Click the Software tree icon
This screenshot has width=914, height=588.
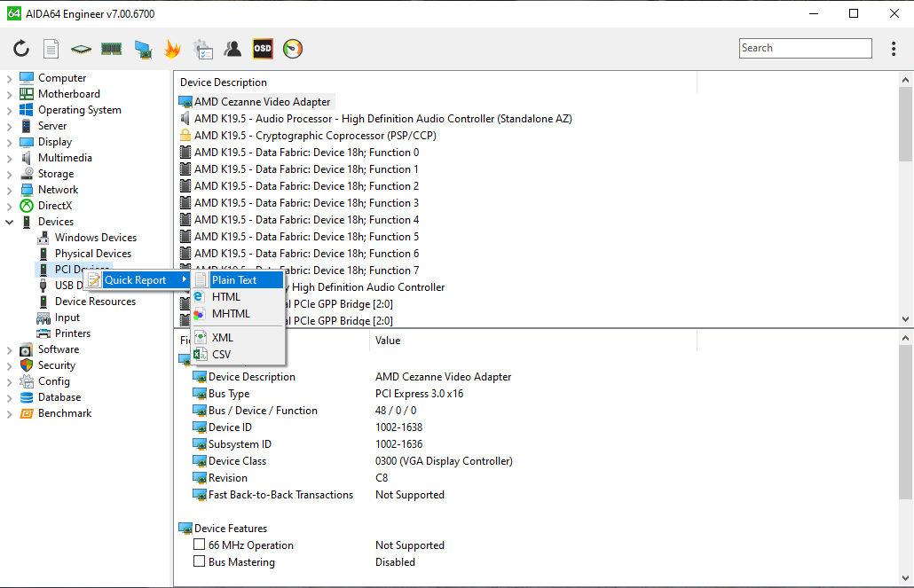27,349
